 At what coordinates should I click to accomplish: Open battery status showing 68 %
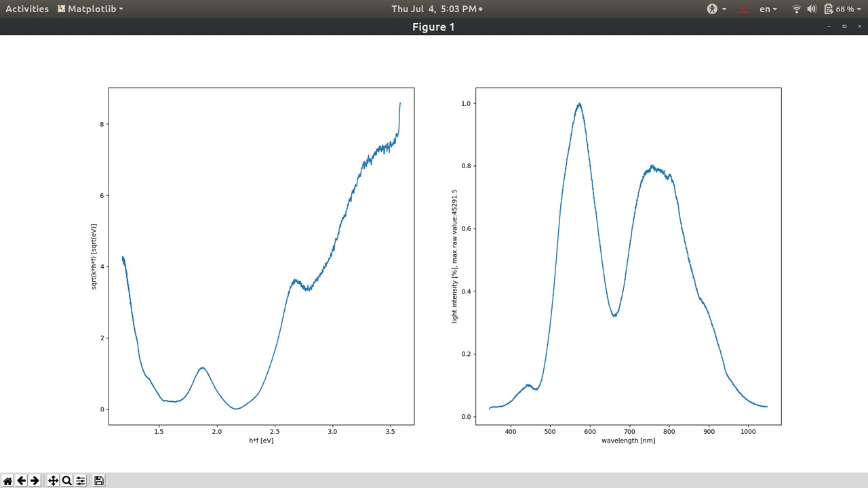coord(838,9)
